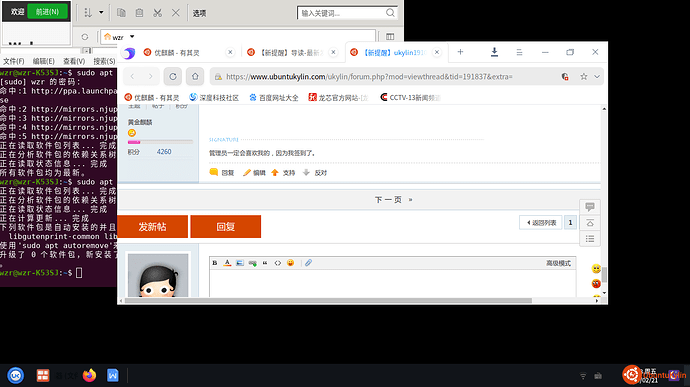
Task: Insert link icon in reply editor
Action: point(252,263)
